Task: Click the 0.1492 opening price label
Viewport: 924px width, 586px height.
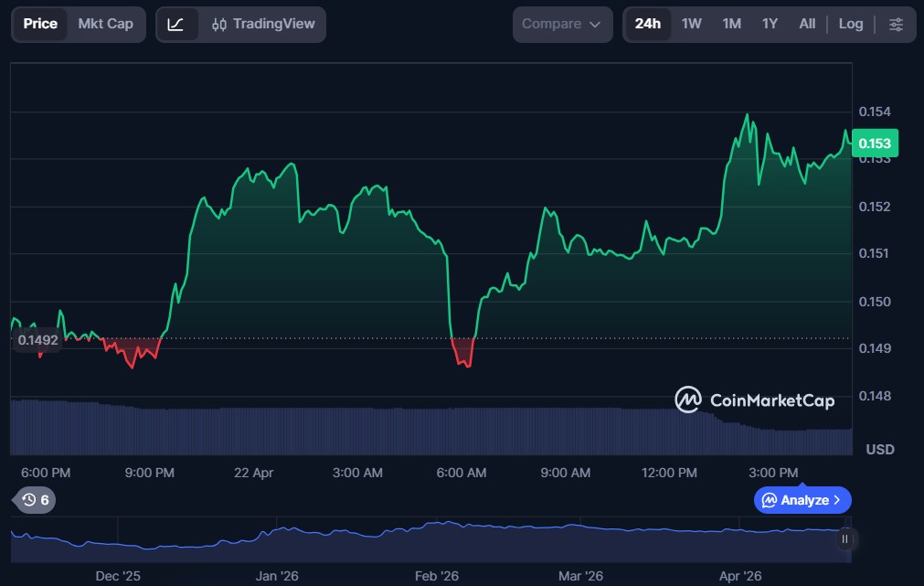Action: click(37, 340)
